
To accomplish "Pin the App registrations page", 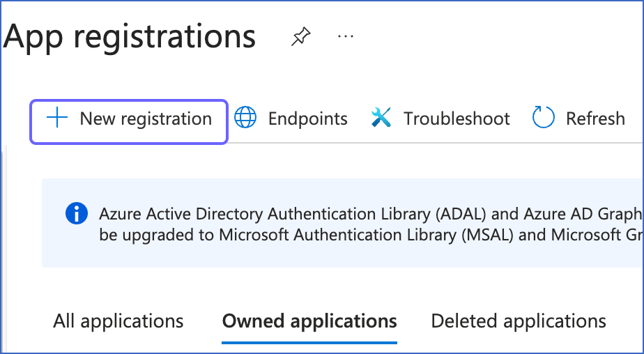I will pos(301,36).
